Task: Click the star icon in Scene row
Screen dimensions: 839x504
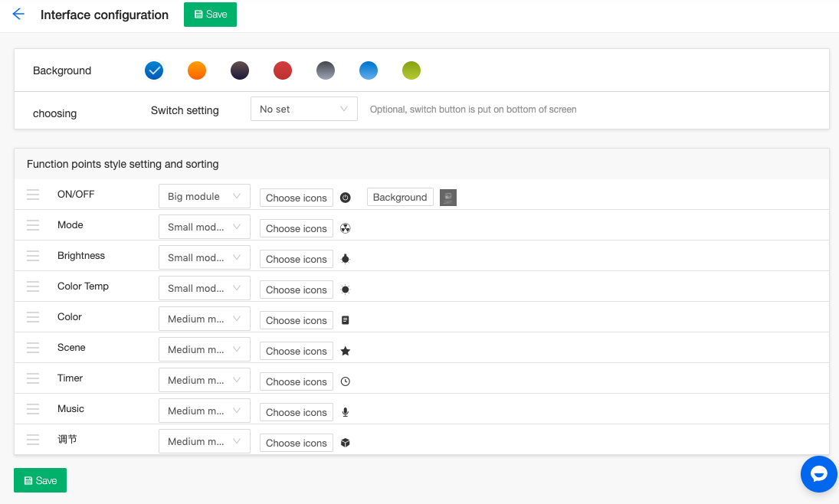Action: tap(346, 351)
